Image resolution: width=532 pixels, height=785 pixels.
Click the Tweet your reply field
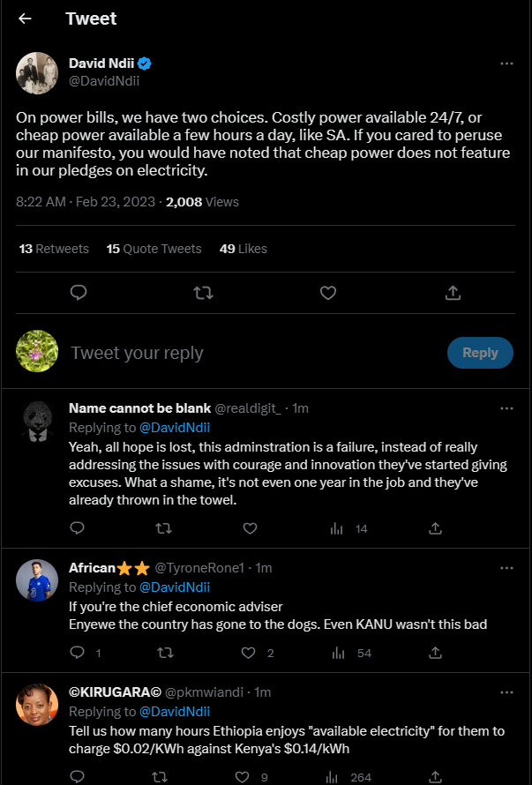point(247,353)
